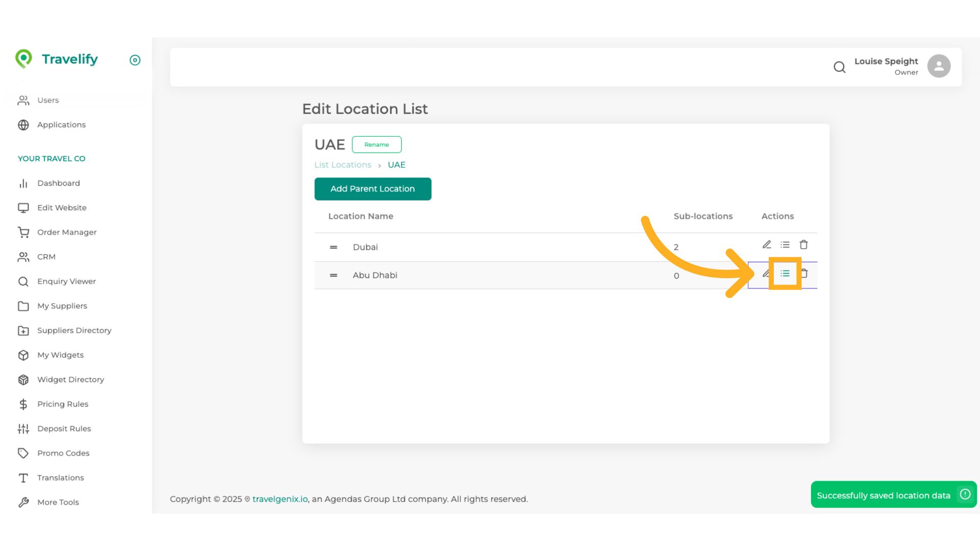Screen dimensions: 980x551
Task: Open the Enquiry Viewer magnifier icon
Action: tap(23, 281)
